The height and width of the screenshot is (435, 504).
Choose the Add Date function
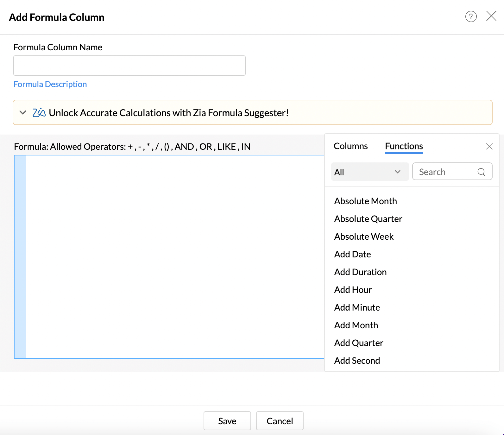(x=352, y=255)
